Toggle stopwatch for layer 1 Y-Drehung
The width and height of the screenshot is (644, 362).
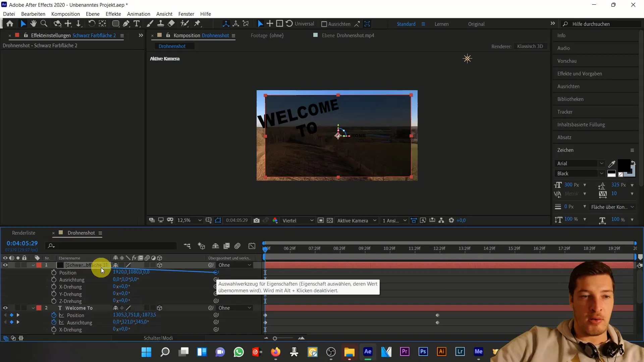pos(54,294)
